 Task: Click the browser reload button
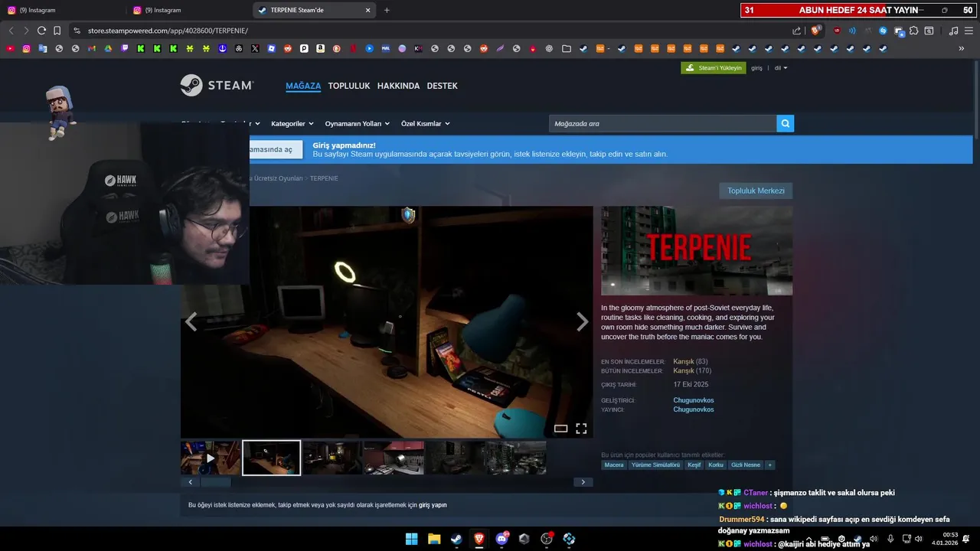click(x=41, y=31)
